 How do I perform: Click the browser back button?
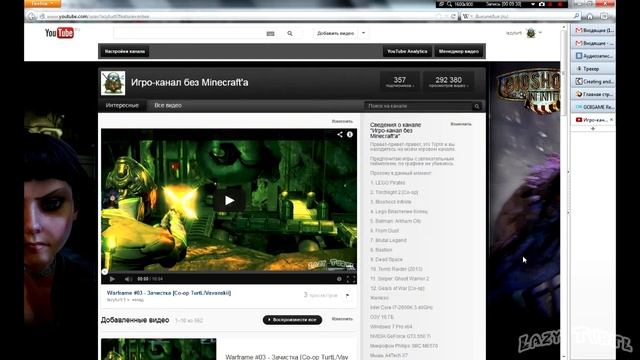click(32, 16)
